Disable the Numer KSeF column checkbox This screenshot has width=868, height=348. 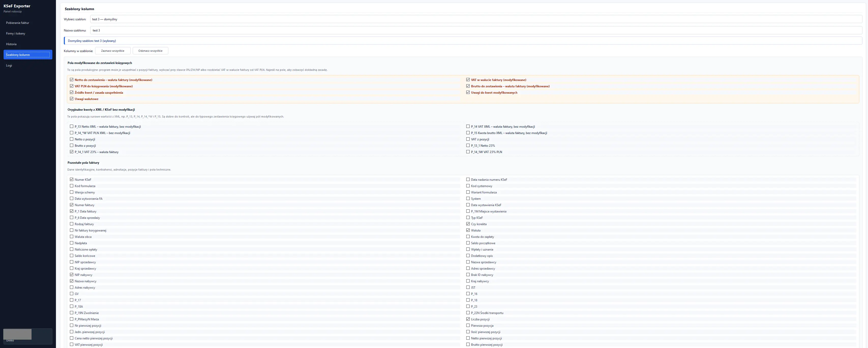71,179
